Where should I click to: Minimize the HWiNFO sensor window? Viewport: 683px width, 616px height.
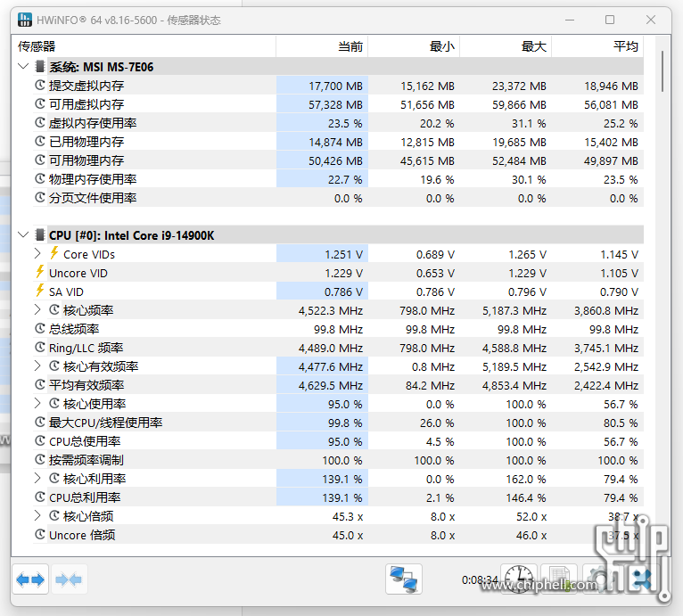click(x=570, y=20)
